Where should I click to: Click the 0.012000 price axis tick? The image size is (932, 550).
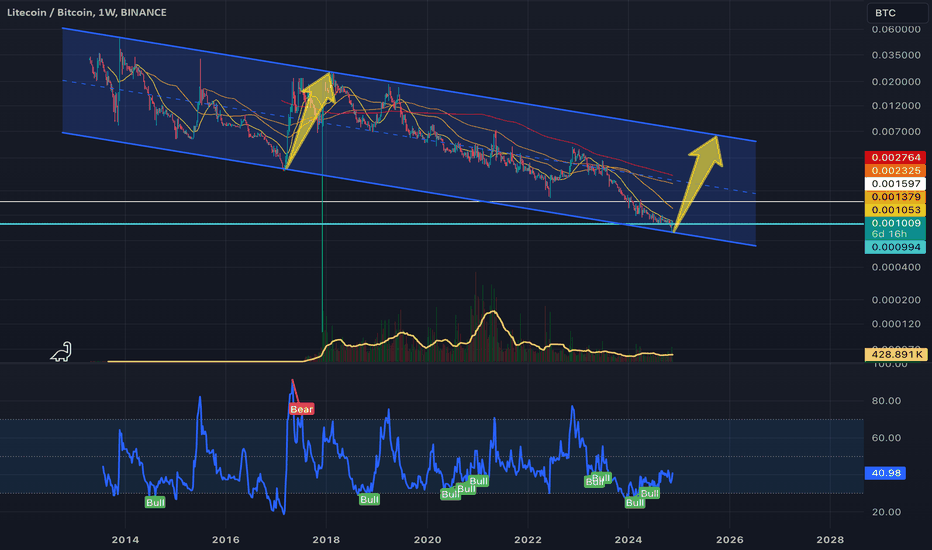point(896,106)
